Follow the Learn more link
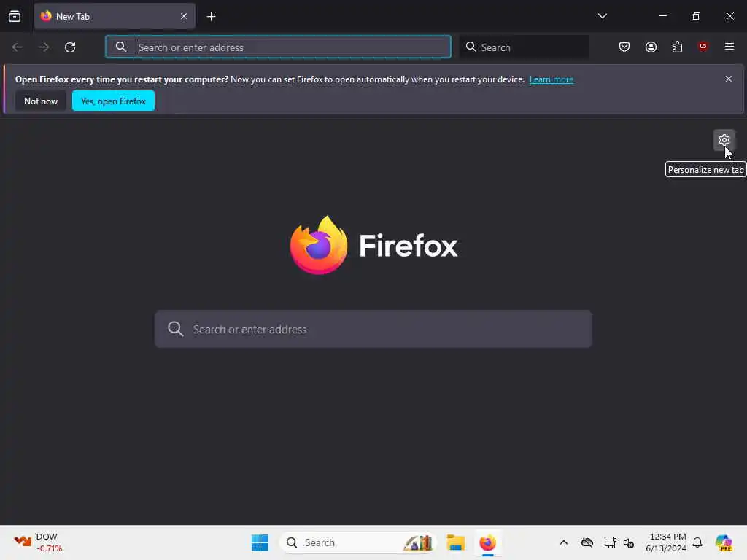 pyautogui.click(x=551, y=79)
